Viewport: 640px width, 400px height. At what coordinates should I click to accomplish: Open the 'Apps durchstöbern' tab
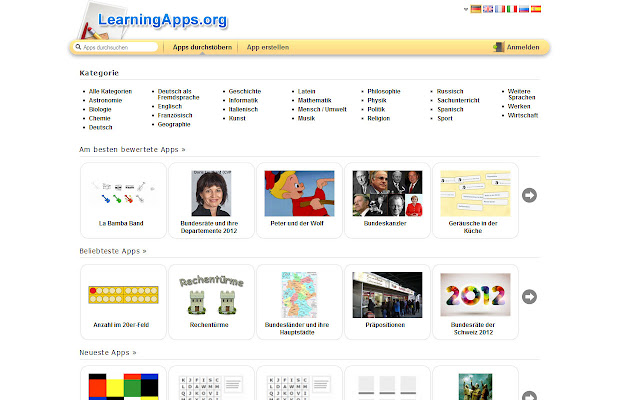tap(202, 47)
